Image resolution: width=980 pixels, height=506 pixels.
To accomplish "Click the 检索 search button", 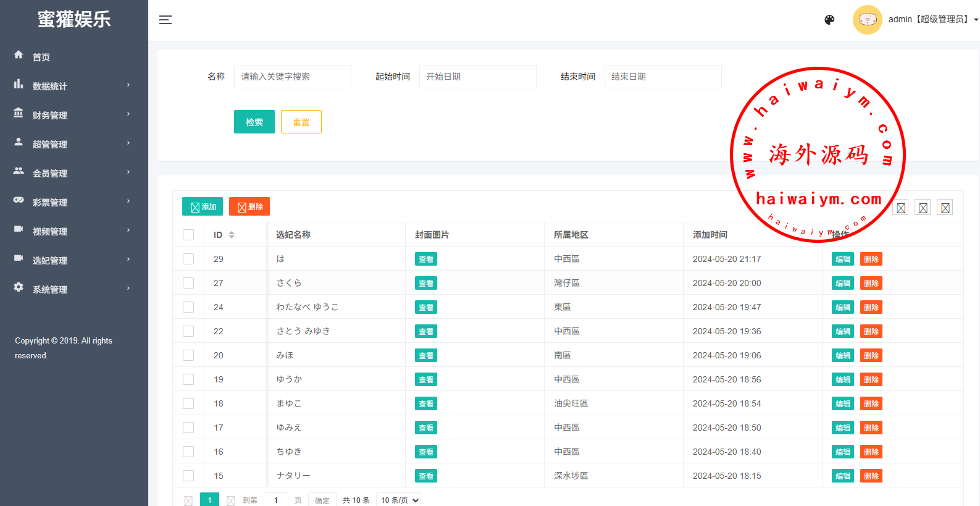I will point(254,122).
